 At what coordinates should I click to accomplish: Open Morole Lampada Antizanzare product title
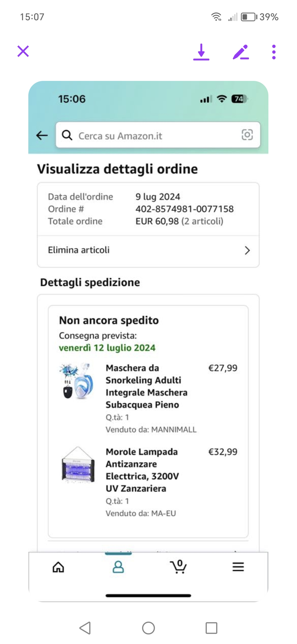(x=142, y=470)
